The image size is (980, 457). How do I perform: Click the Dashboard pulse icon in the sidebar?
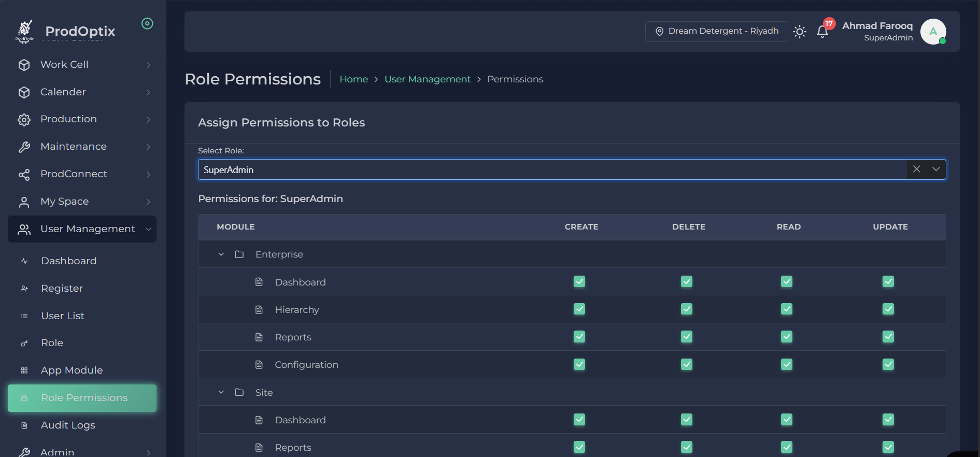24,261
